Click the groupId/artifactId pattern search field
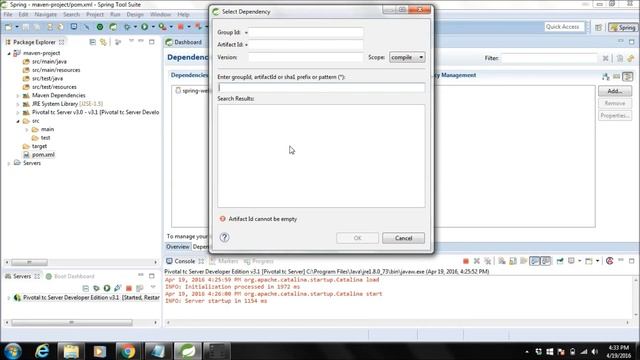Image resolution: width=640 pixels, height=360 pixels. coord(321,87)
